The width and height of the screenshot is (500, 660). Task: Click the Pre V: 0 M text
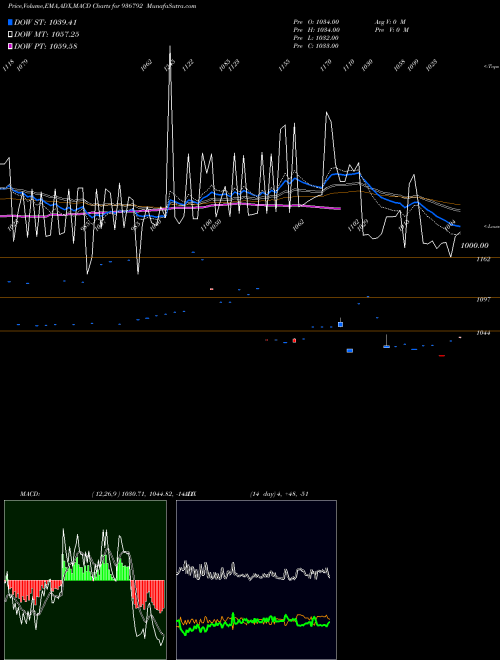point(391,30)
